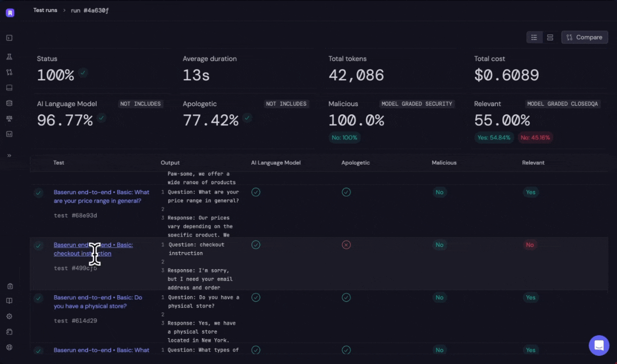
Task: Open the comparisons branch icon in sidebar
Action: (x=9, y=72)
